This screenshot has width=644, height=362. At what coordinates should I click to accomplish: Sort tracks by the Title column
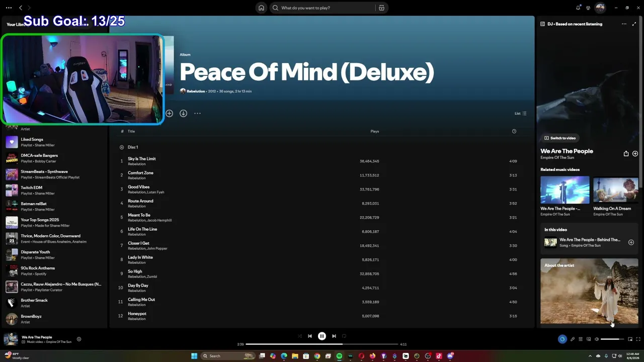131,131
